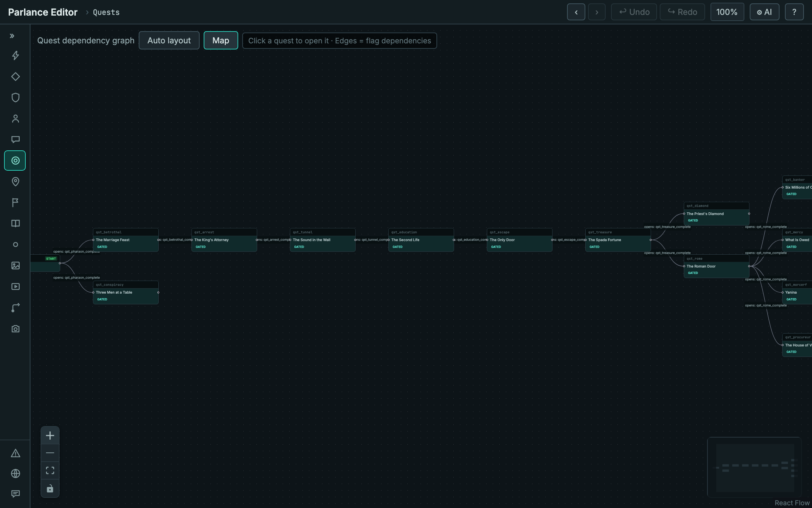The width and height of the screenshot is (812, 508).
Task: Open the person icon sidebar section
Action: [x=15, y=119]
